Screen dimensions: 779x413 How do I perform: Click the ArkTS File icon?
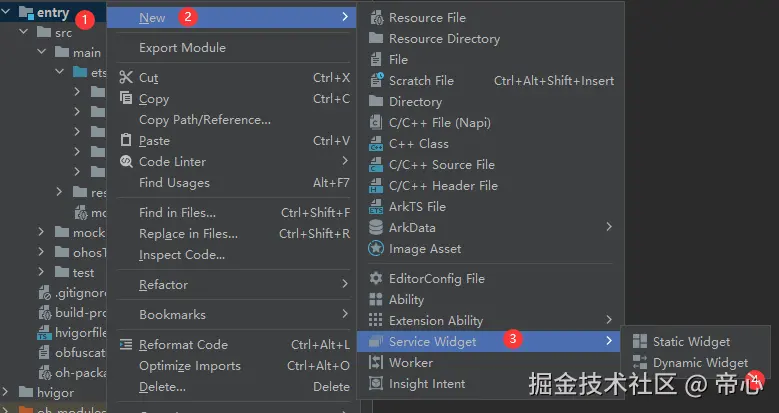[376, 206]
